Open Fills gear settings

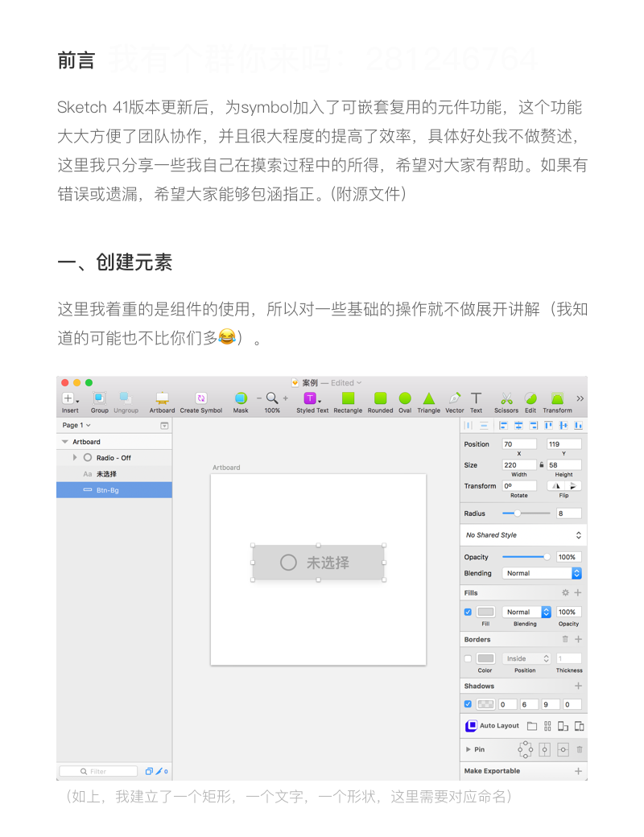(565, 592)
